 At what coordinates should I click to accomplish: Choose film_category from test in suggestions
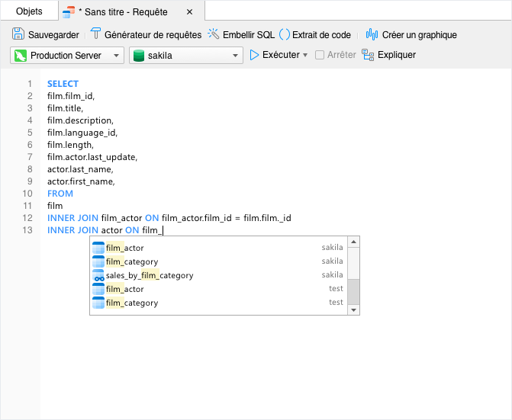click(218, 303)
